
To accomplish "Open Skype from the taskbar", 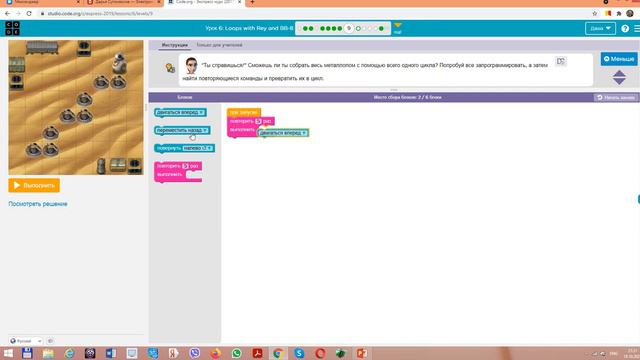I will click(299, 353).
